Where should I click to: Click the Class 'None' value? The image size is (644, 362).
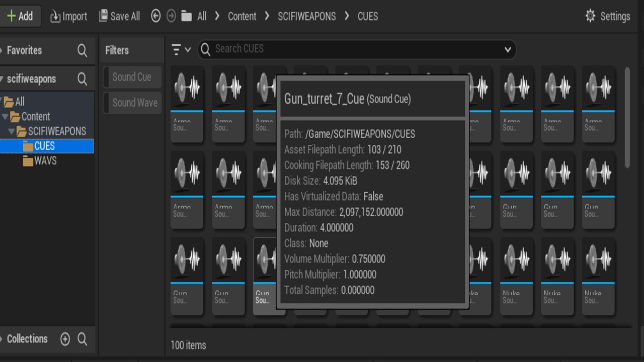(319, 243)
